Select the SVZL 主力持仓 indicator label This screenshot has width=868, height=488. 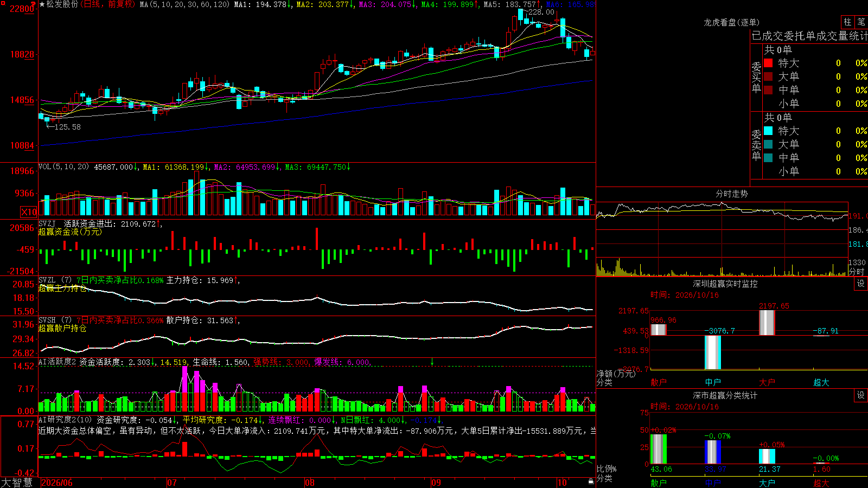55,280
